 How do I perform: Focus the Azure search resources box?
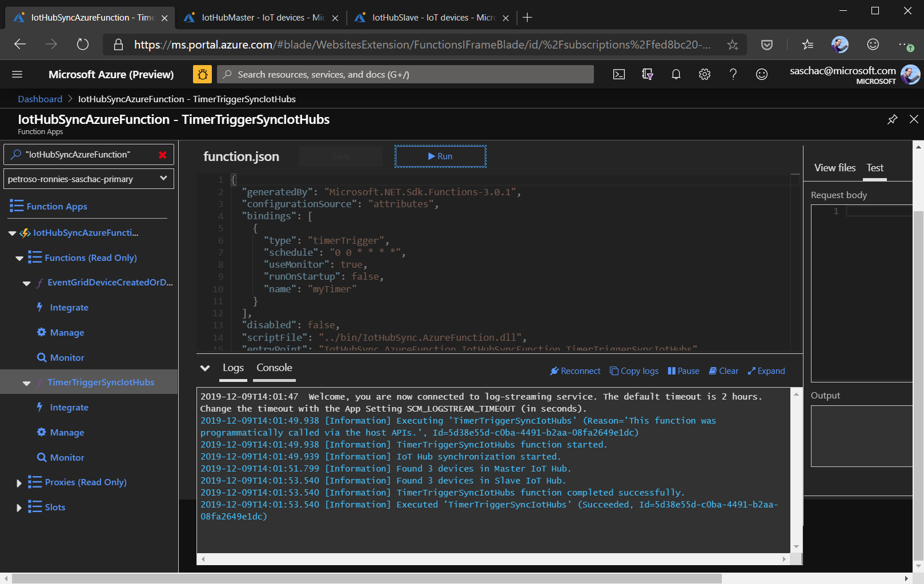coord(405,74)
